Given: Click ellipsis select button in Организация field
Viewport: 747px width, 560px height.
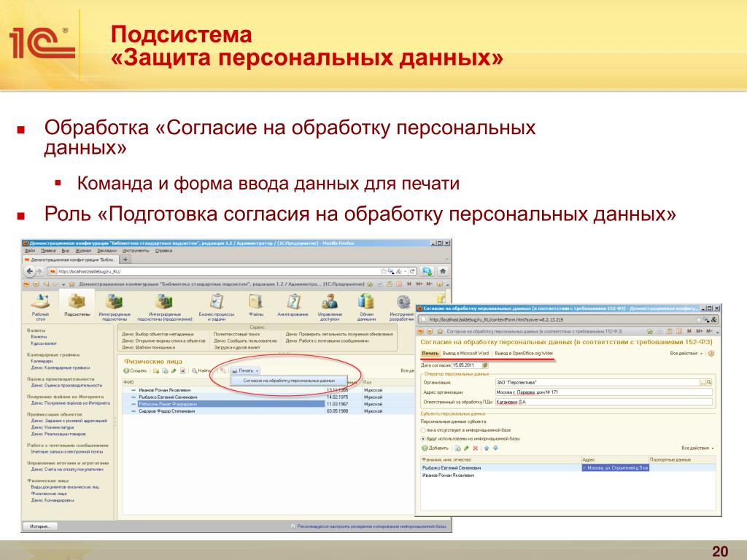Looking at the screenshot, I should (703, 382).
